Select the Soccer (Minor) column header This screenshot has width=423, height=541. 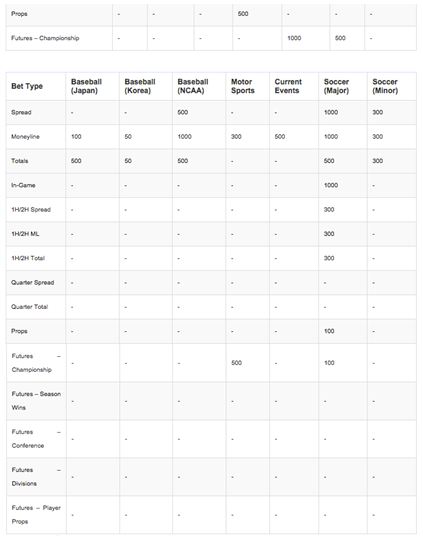pos(385,86)
